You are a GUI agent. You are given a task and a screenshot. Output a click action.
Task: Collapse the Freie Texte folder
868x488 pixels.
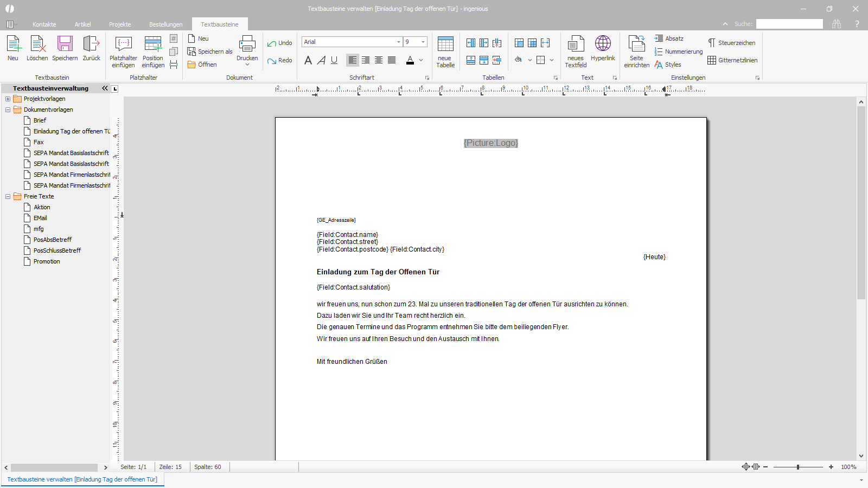coord(8,196)
